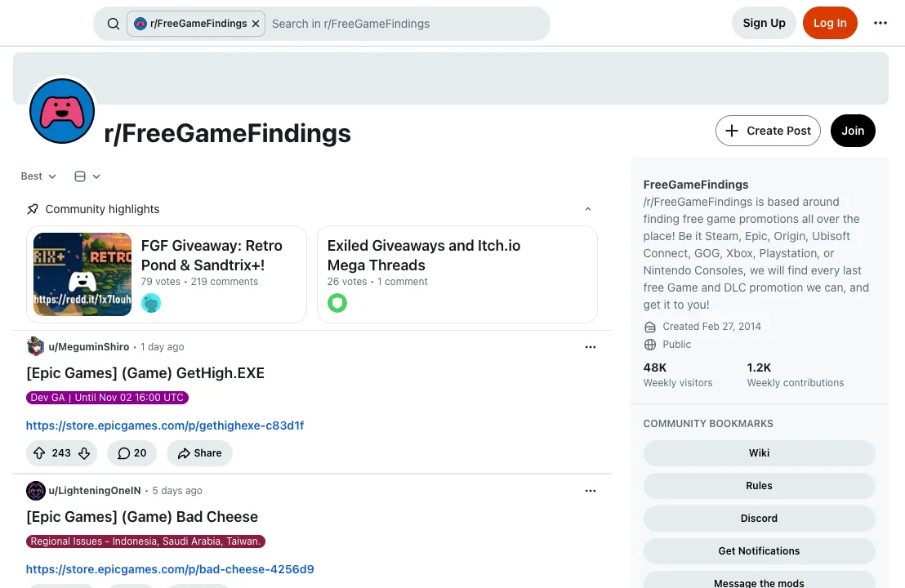Open u/LighteningOneIN profile avatar
Viewport: 905px width, 588px height.
pos(36,491)
